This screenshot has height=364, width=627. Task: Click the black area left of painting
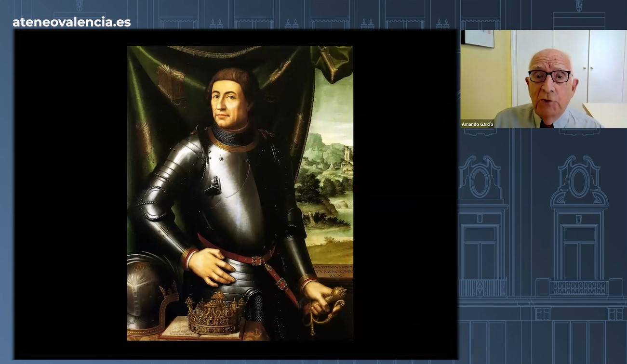click(71, 193)
